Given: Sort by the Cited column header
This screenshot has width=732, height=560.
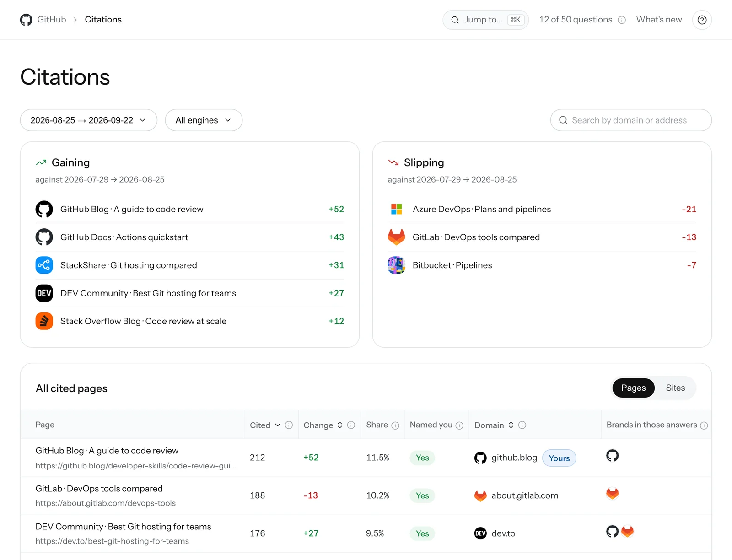Looking at the screenshot, I should [265, 425].
